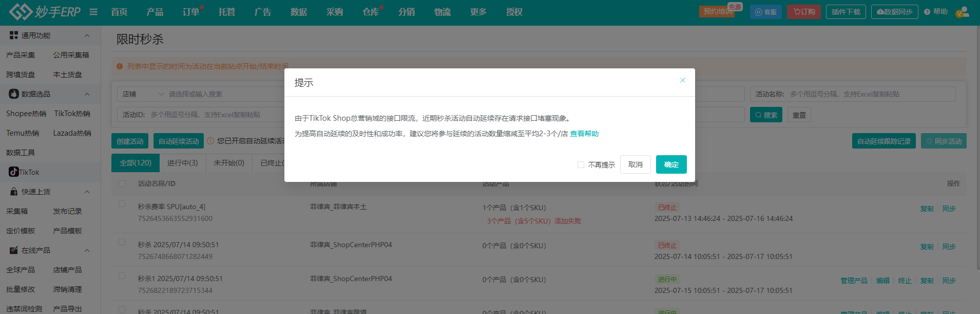Click 复制 for 秒杀费率 SPU[auto_4] row
This screenshot has height=314, width=980.
coord(927,209)
